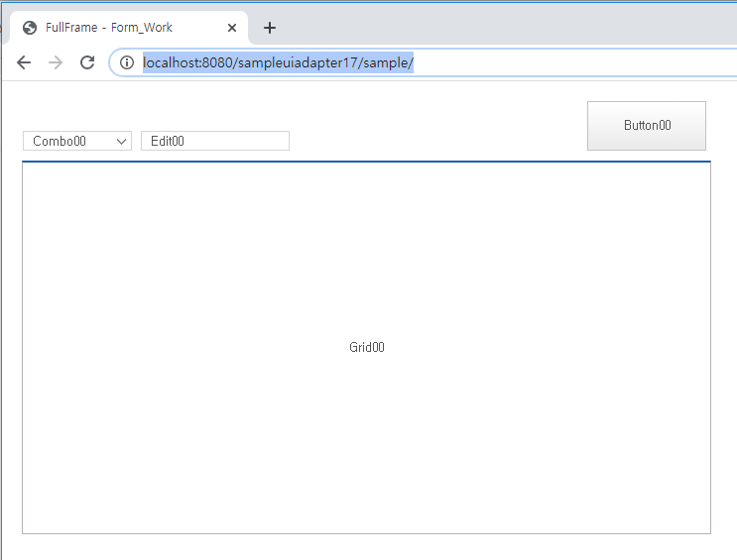Switch to the FullFrame - Form_Work tab
Viewport: 737px width, 560px height.
119,28
